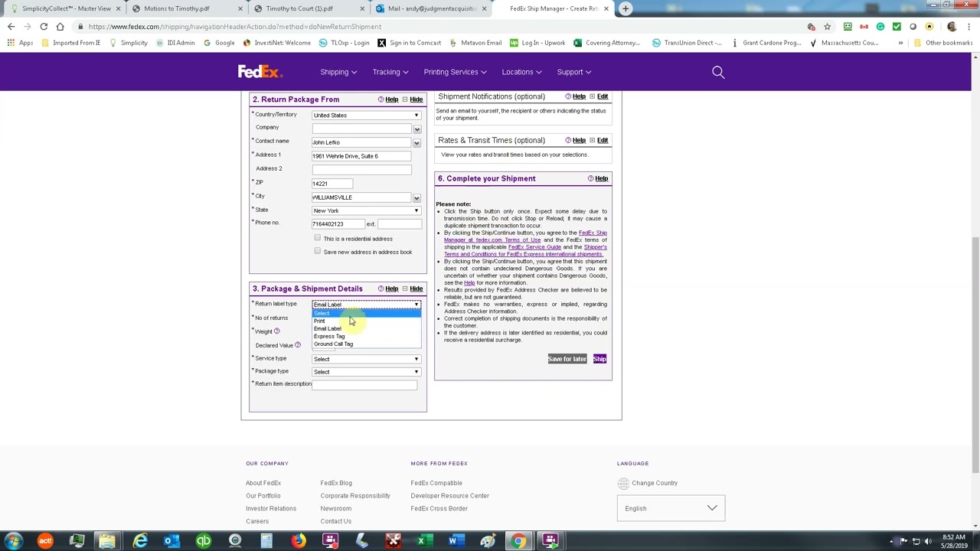Choose 'Email Label' in the label type list

(366, 328)
